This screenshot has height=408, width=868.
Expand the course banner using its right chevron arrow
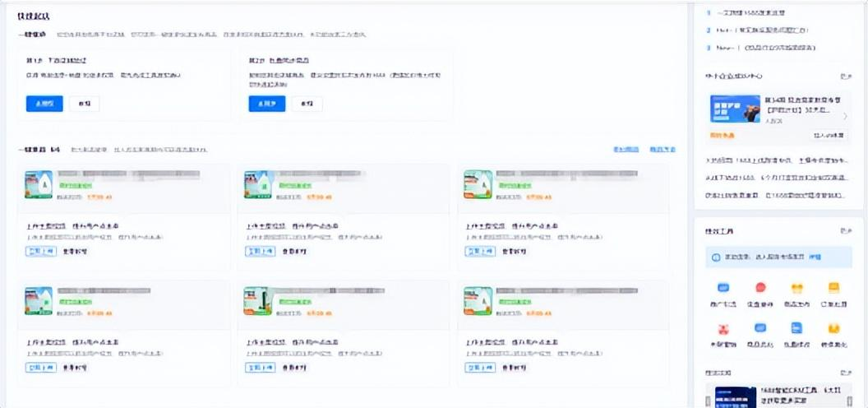tap(845, 116)
